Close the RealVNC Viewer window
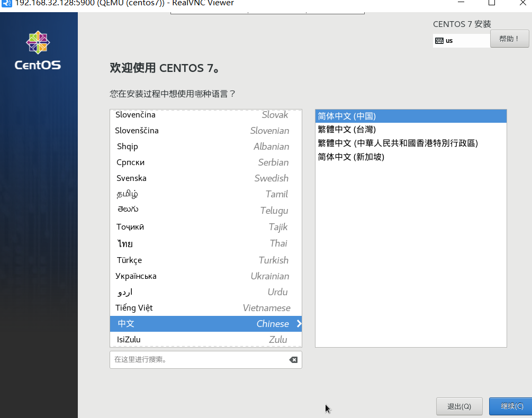 523,3
